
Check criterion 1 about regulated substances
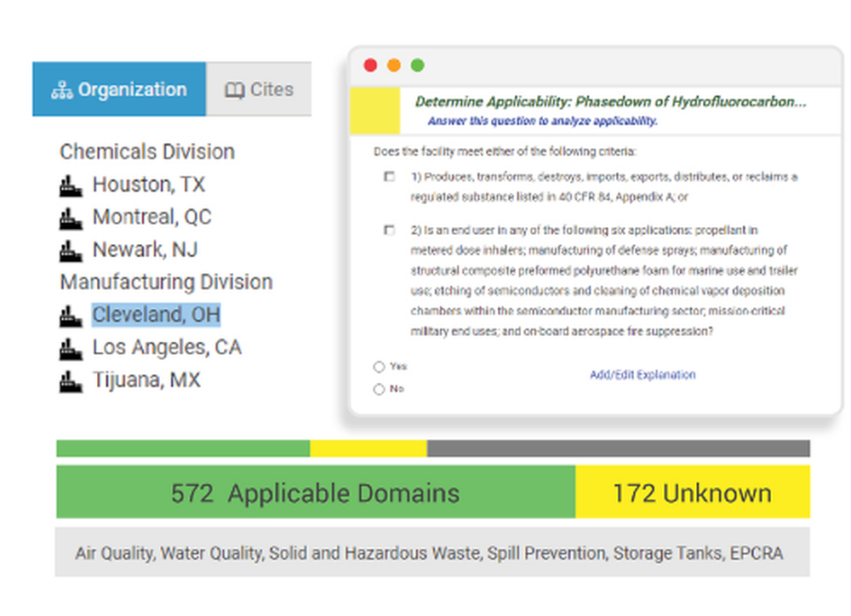point(390,177)
